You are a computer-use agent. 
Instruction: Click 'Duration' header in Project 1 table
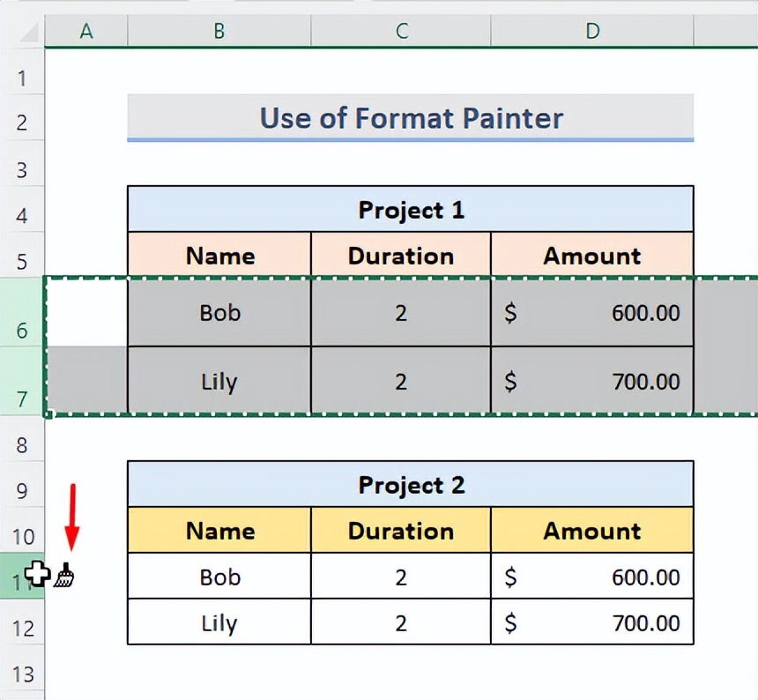coord(401,256)
